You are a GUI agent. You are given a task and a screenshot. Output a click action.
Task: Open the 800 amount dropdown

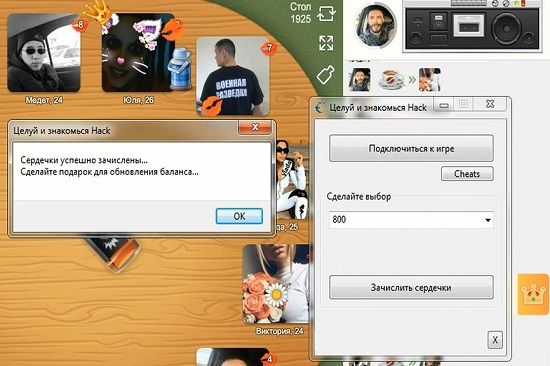coord(411,220)
